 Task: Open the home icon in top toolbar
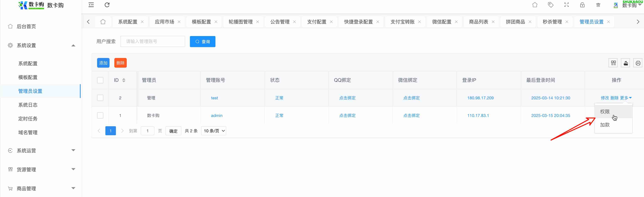click(x=535, y=5)
